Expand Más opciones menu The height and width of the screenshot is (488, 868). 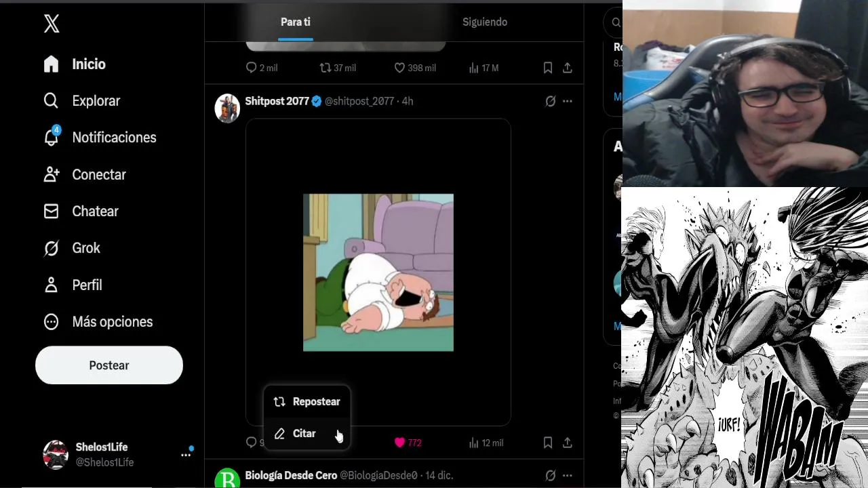(x=98, y=322)
